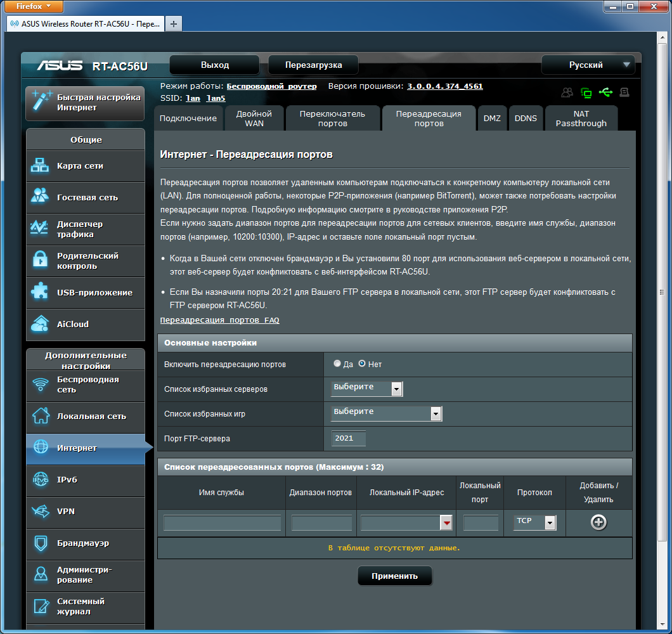This screenshot has height=634, width=672.
Task: Select Переадресация портов tab
Action: pos(429,119)
